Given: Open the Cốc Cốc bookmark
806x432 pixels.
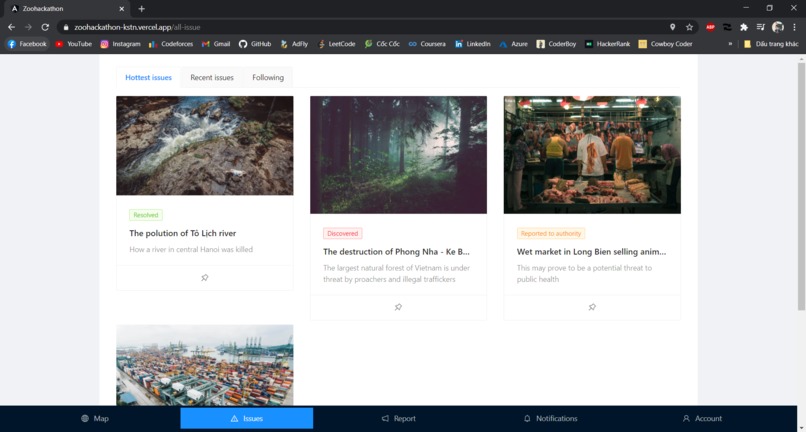Looking at the screenshot, I should tap(382, 44).
